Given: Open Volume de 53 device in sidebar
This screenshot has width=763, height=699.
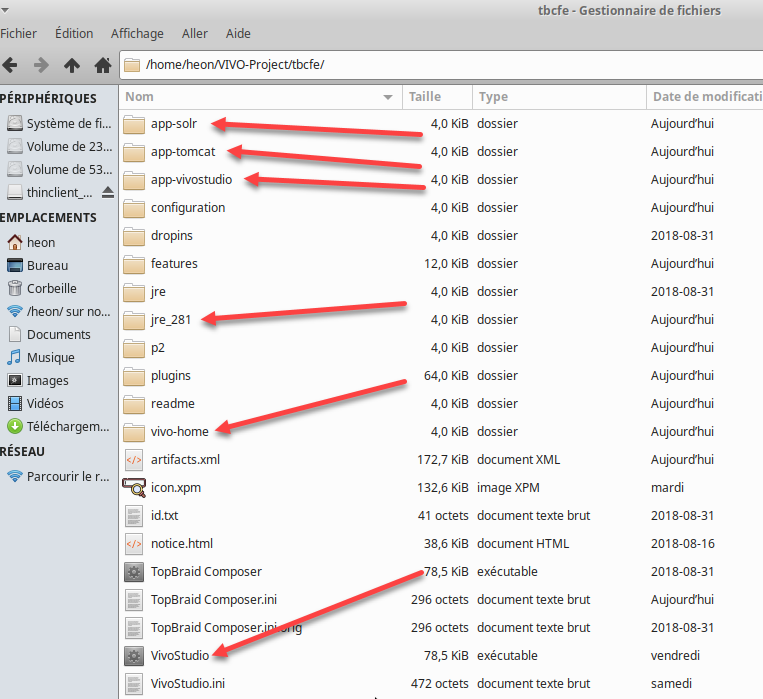Looking at the screenshot, I should [59, 169].
